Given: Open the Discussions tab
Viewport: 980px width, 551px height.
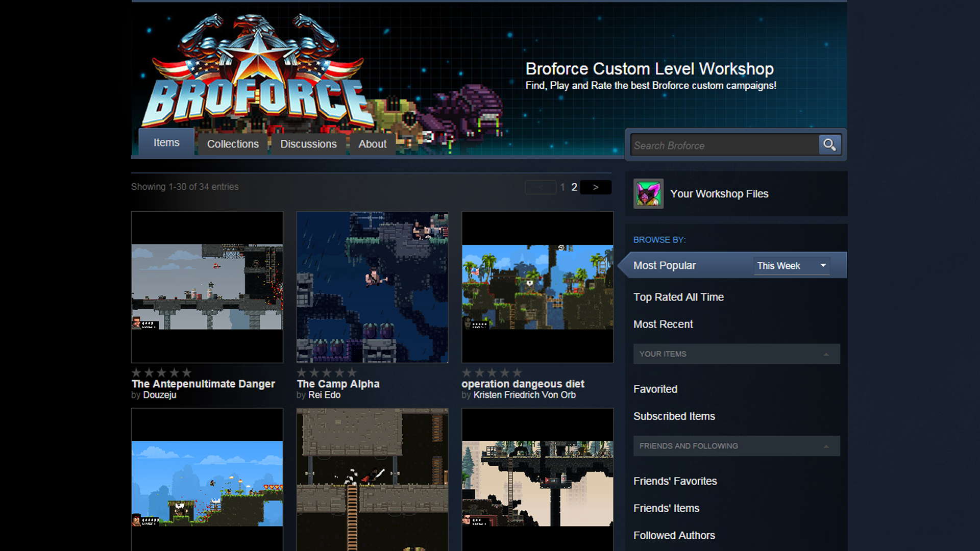Looking at the screenshot, I should (x=308, y=144).
